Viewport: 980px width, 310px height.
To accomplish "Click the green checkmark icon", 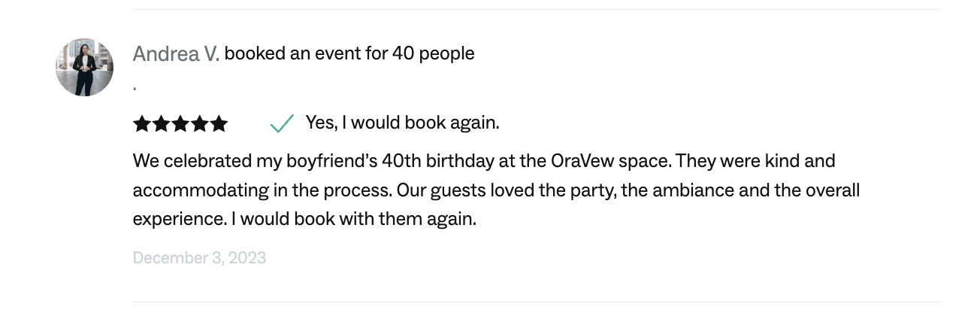I will click(281, 123).
